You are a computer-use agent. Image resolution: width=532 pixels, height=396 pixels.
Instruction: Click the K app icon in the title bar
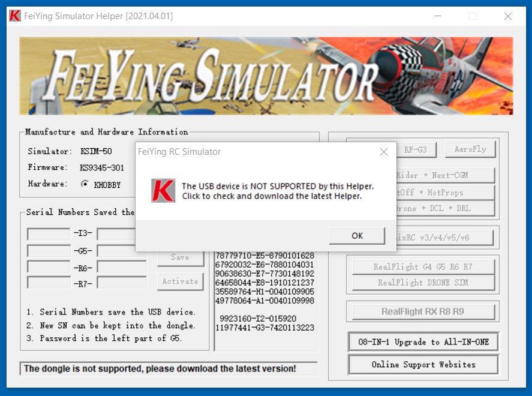coord(14,16)
